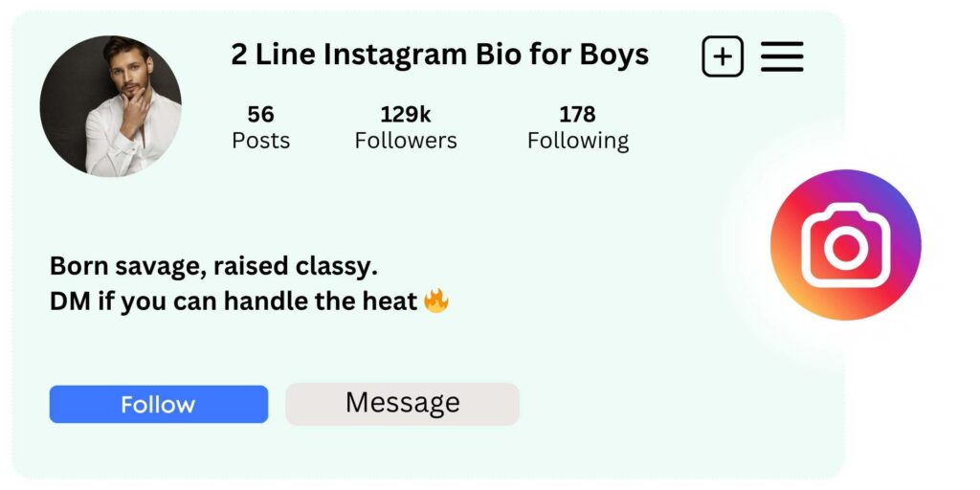Open the hamburger menu icon

coord(782,57)
